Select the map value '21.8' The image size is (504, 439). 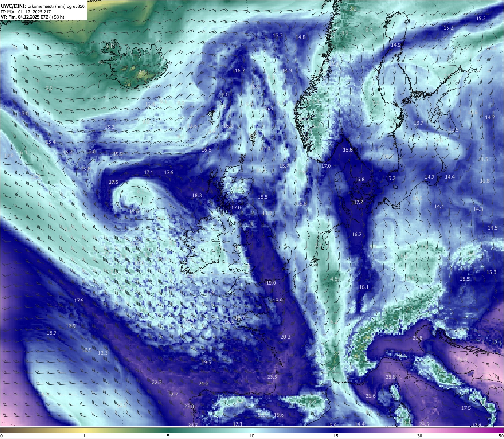pyautogui.click(x=417, y=338)
